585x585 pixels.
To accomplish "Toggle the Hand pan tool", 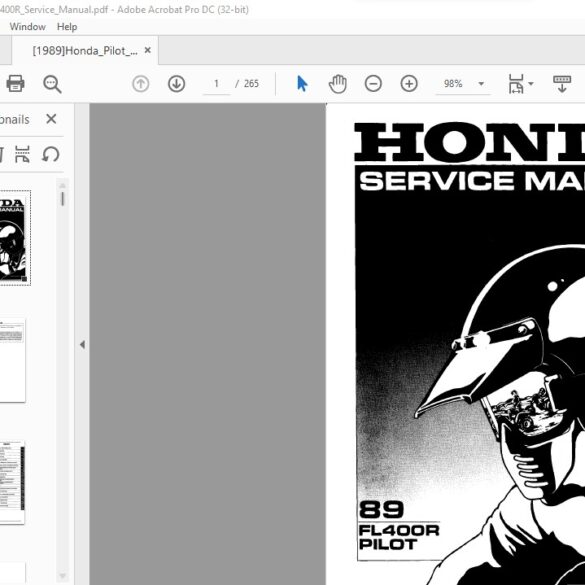I will (x=338, y=84).
